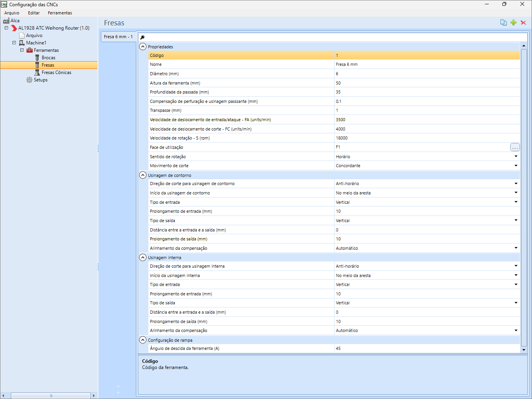Click the green plus add tool icon

click(x=513, y=23)
